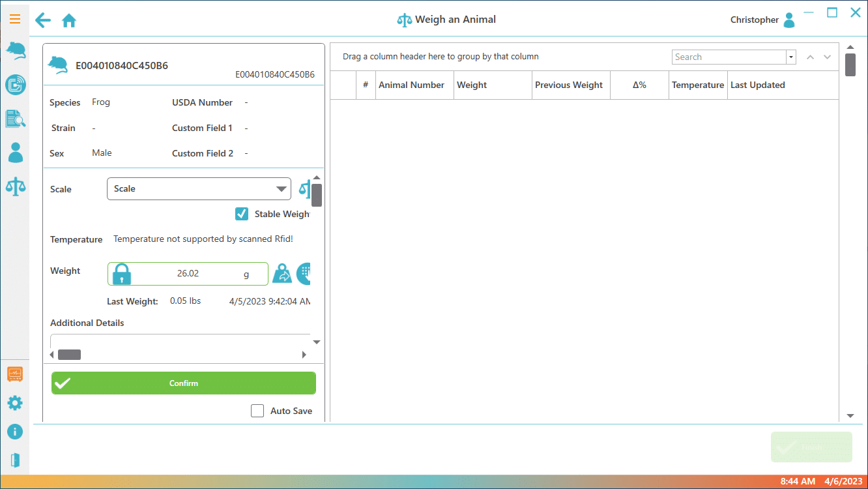Go back with the left arrow icon
868x489 pixels.
[43, 20]
